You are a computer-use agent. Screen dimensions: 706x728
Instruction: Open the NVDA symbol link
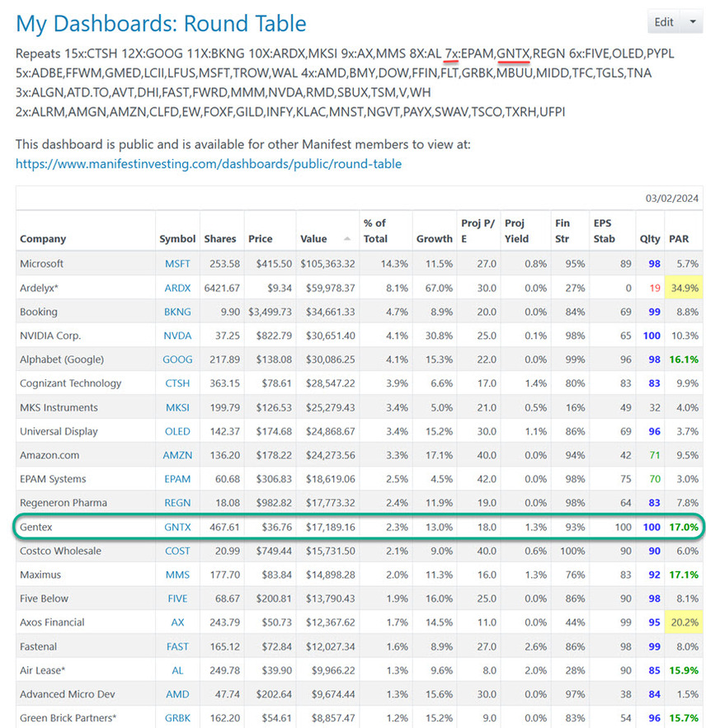pos(177,336)
